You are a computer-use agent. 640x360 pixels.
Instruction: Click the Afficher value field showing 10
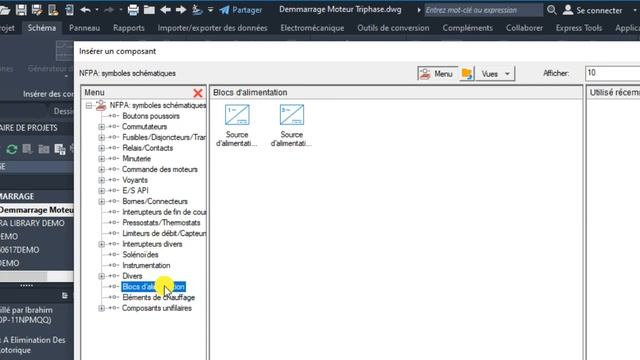(612, 73)
